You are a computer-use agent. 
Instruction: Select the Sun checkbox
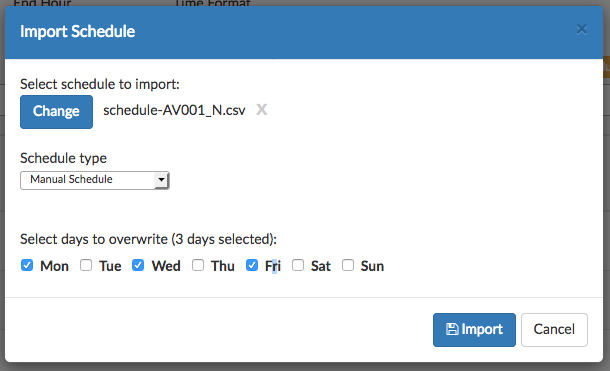[348, 265]
